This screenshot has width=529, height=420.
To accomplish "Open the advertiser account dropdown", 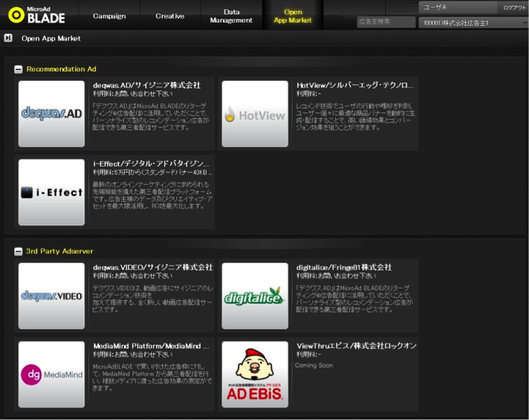I will click(x=472, y=23).
